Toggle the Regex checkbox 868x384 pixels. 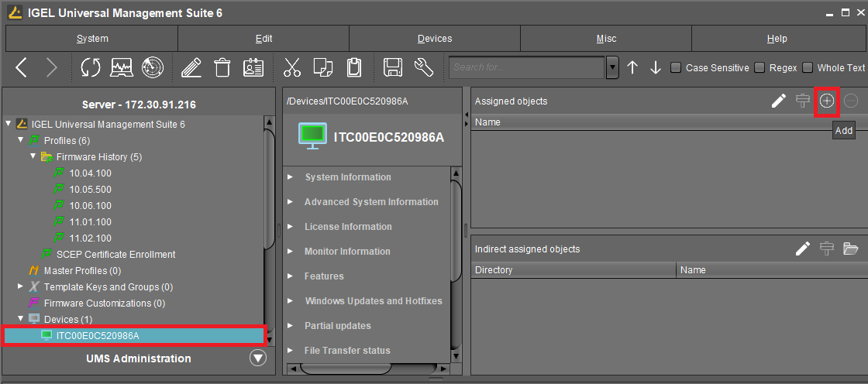[759, 67]
